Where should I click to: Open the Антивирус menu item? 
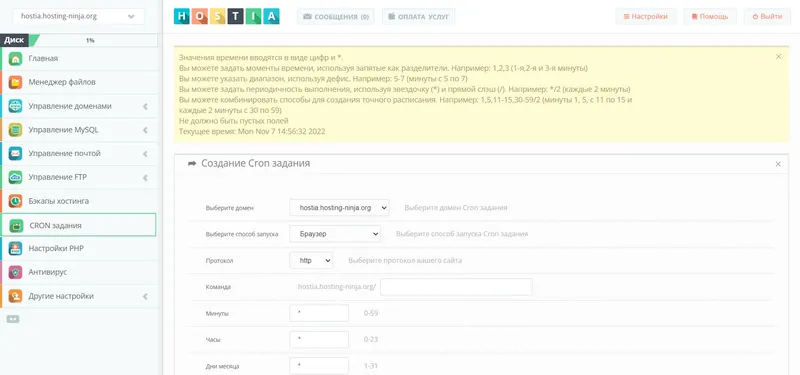(79, 272)
